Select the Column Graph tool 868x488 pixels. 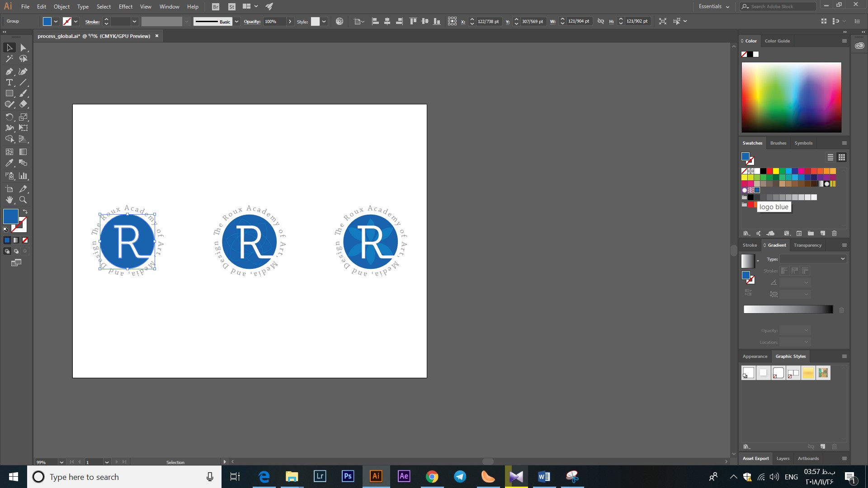coord(24,176)
